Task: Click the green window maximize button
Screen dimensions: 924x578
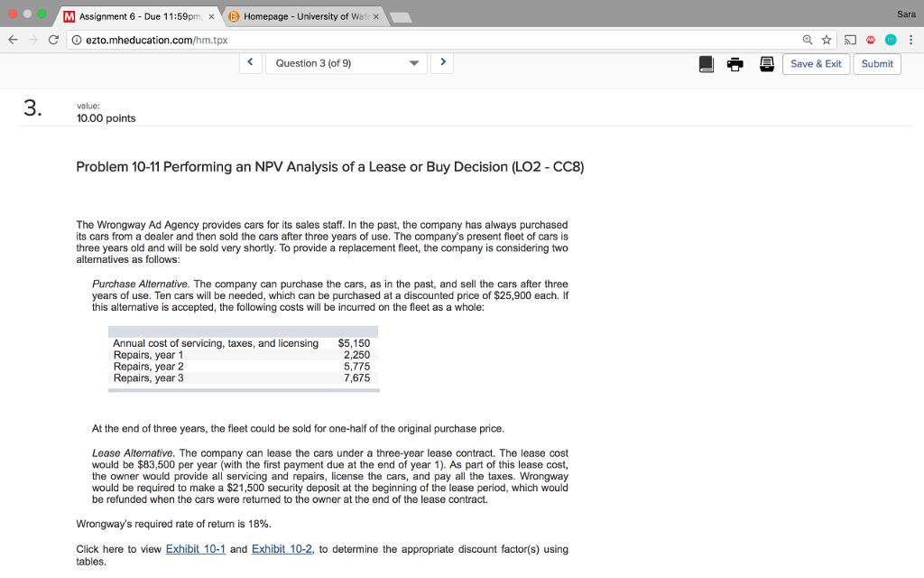Action: pyautogui.click(x=42, y=14)
